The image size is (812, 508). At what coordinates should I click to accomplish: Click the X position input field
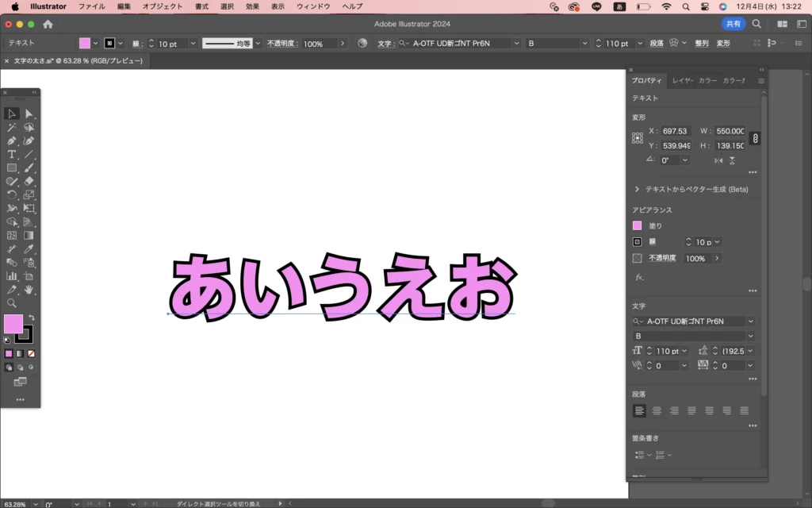(676, 131)
